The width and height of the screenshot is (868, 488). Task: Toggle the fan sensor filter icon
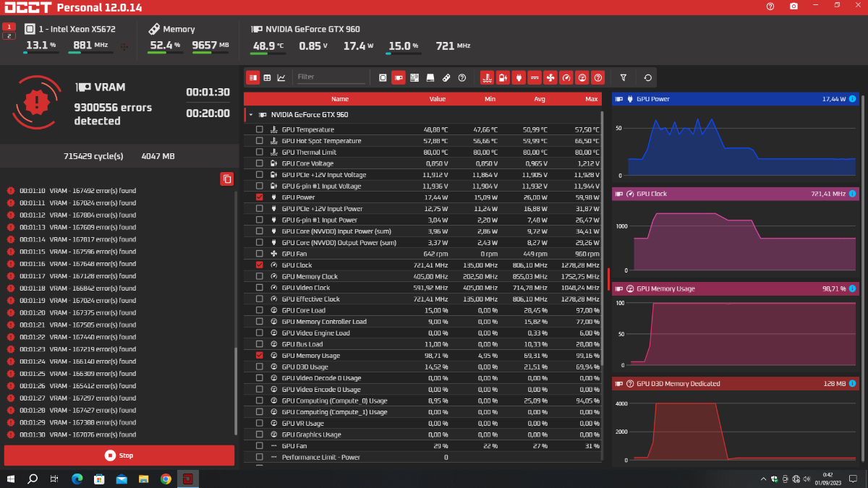click(x=550, y=77)
